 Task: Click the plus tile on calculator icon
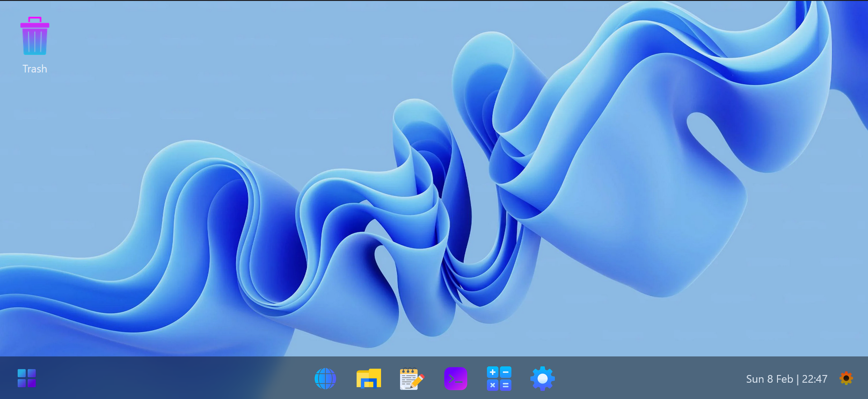[493, 372]
